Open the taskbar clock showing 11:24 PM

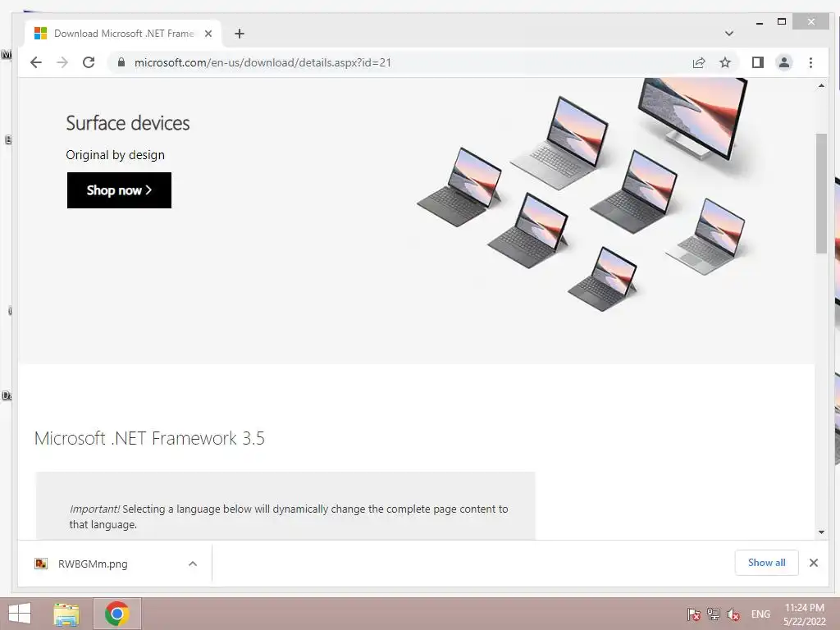tap(804, 614)
